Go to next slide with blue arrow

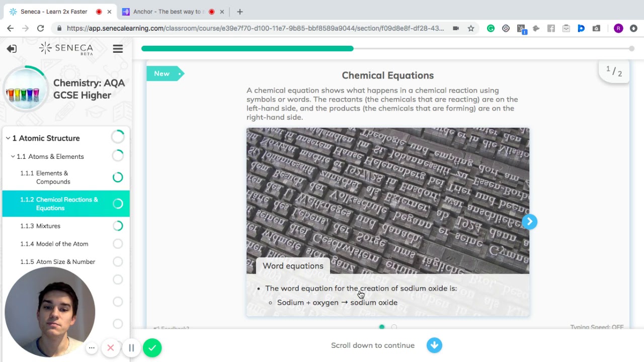[529, 222]
